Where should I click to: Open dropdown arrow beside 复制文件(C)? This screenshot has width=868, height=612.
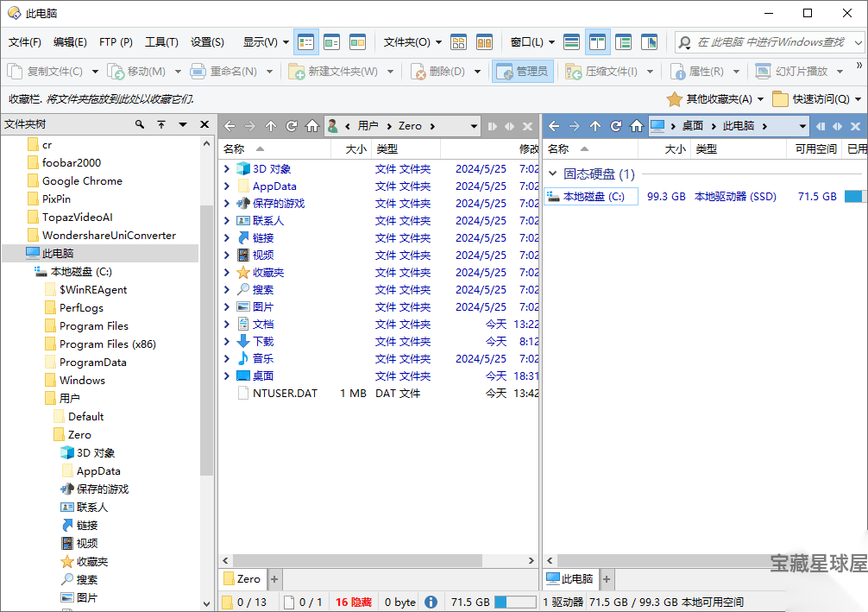(95, 72)
